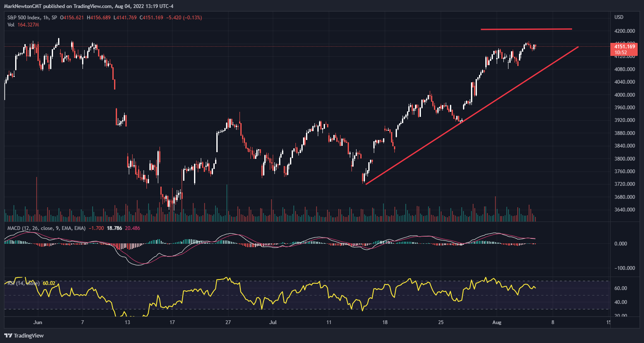Click the 4200.000 price axis label

625,31
